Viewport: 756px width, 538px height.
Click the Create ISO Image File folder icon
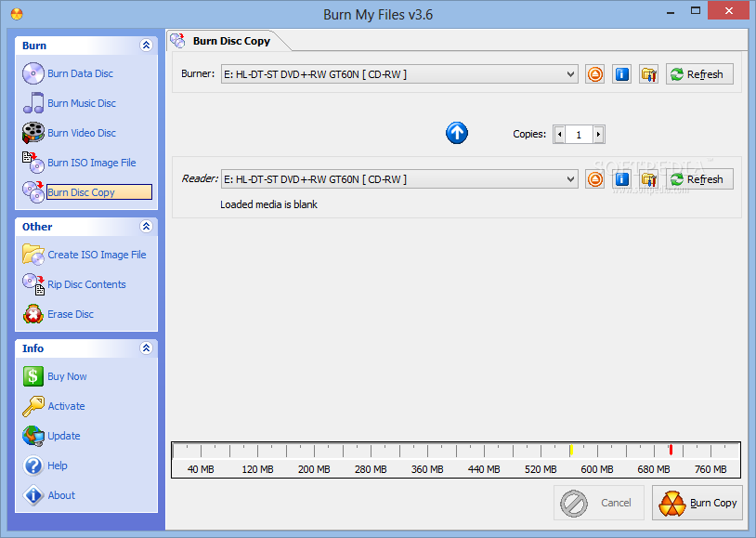pos(33,255)
